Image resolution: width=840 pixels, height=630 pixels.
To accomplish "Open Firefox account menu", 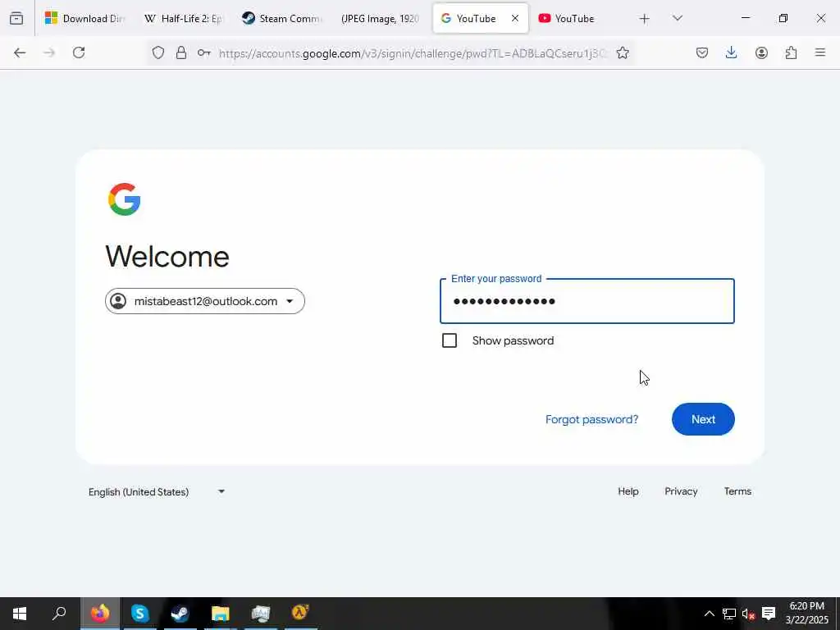I will 761,52.
